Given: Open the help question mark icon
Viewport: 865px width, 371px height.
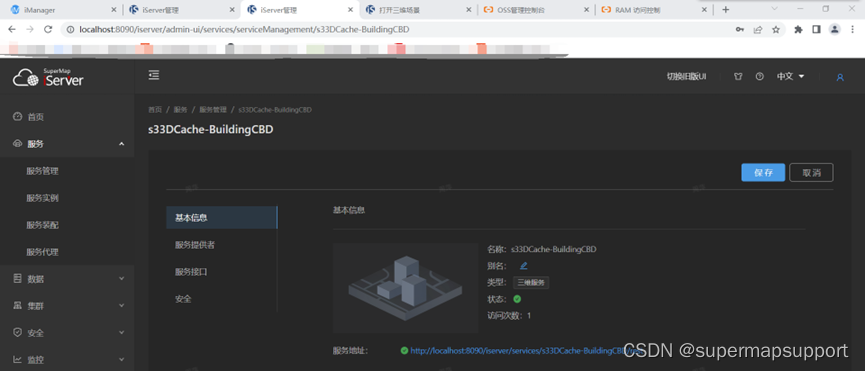Looking at the screenshot, I should click(x=760, y=77).
